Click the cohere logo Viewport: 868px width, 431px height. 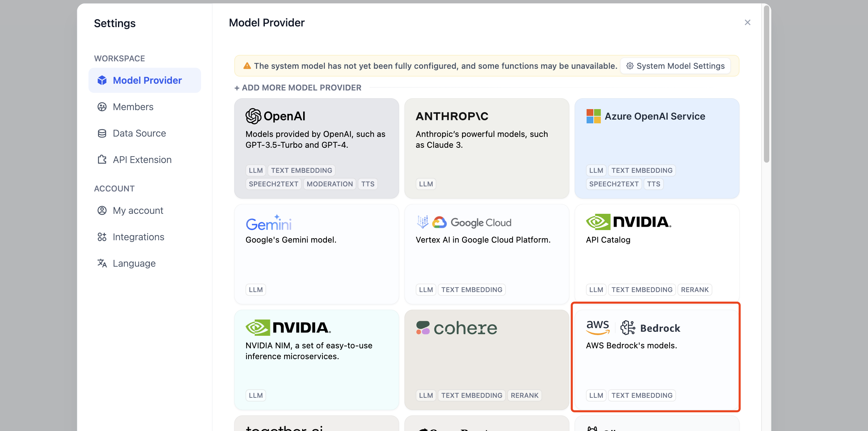pos(456,328)
